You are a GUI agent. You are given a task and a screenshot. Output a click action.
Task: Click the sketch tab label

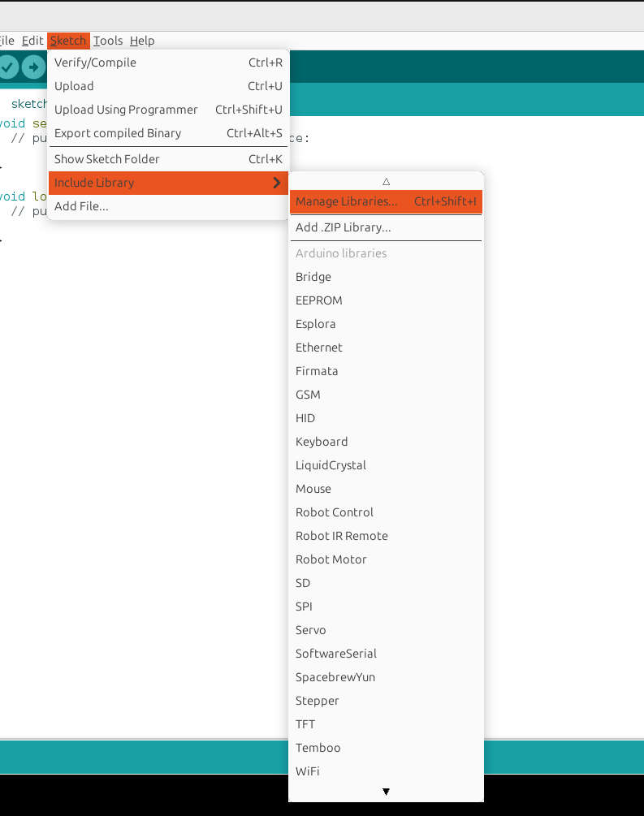tap(28, 104)
